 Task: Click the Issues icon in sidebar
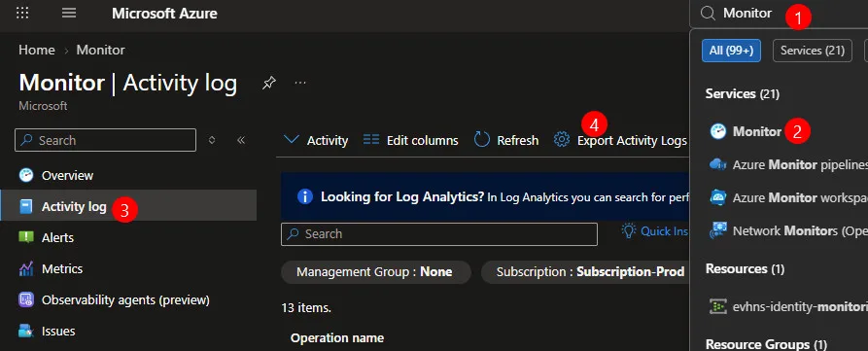(x=26, y=332)
